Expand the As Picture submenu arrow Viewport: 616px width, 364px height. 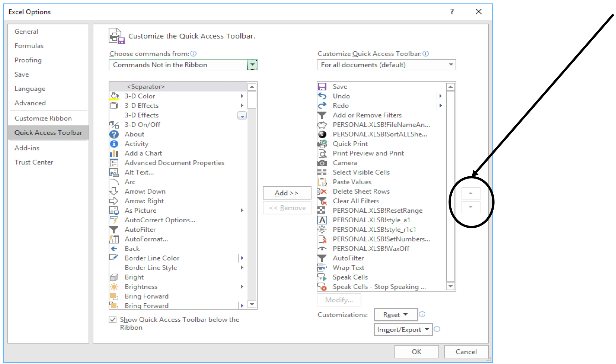242,210
